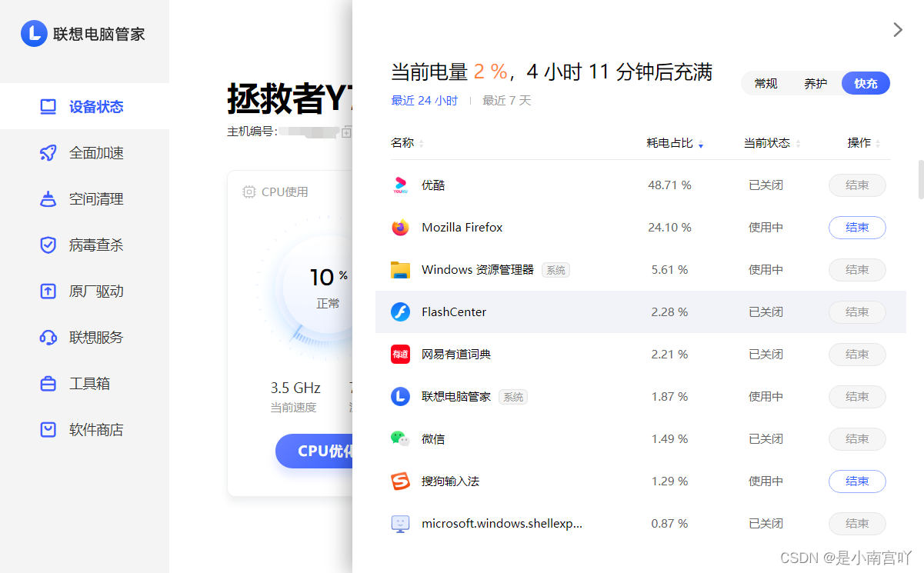Screen dimensions: 924x573
Task: Collapse the panel with the right chevron
Action: tap(898, 29)
